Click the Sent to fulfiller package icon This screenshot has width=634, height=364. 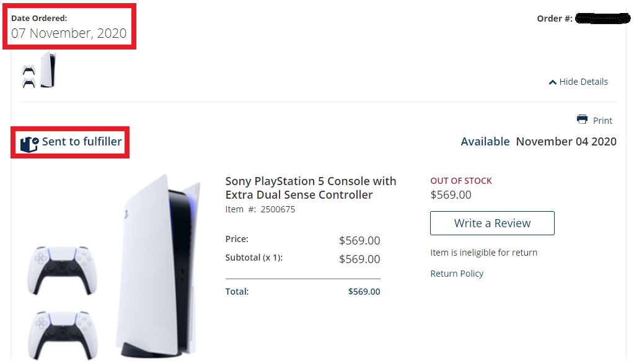click(29, 143)
